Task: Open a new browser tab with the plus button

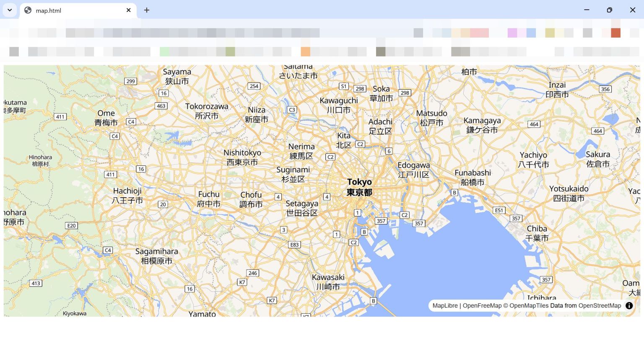Action: point(146,10)
